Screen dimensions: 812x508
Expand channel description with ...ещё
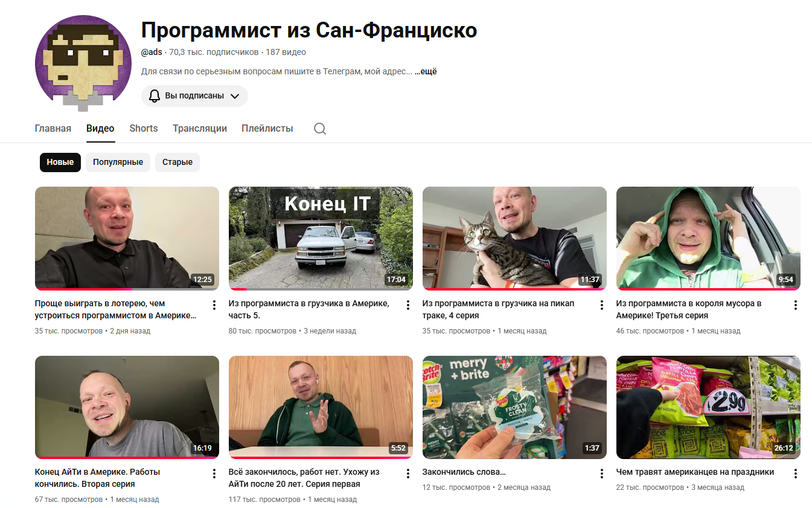(426, 71)
